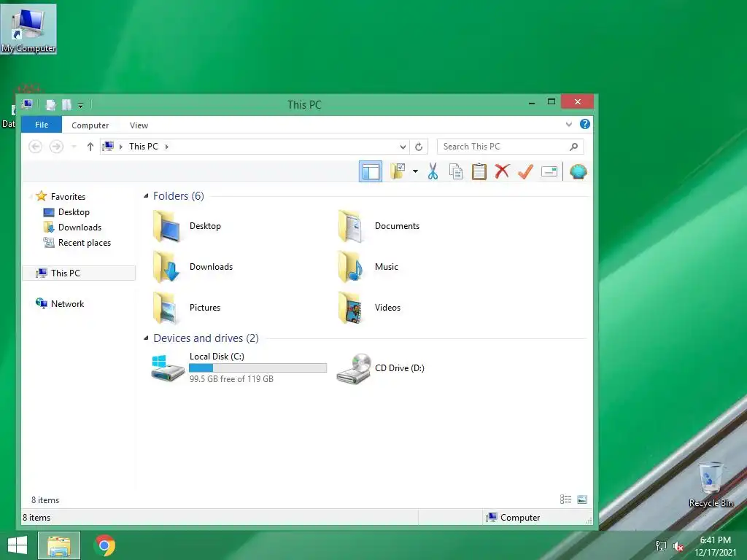The image size is (747, 560).
Task: Click the blue shell icon in toolbar
Action: pos(578,171)
